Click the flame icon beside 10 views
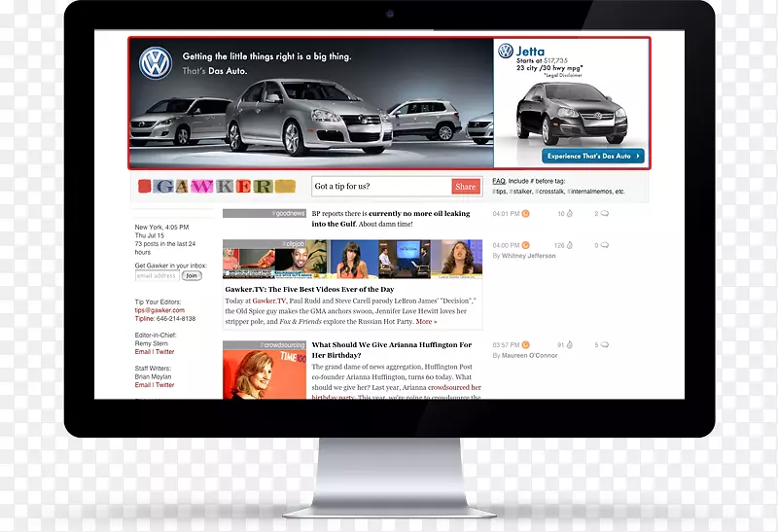The height and width of the screenshot is (532, 778). click(570, 214)
